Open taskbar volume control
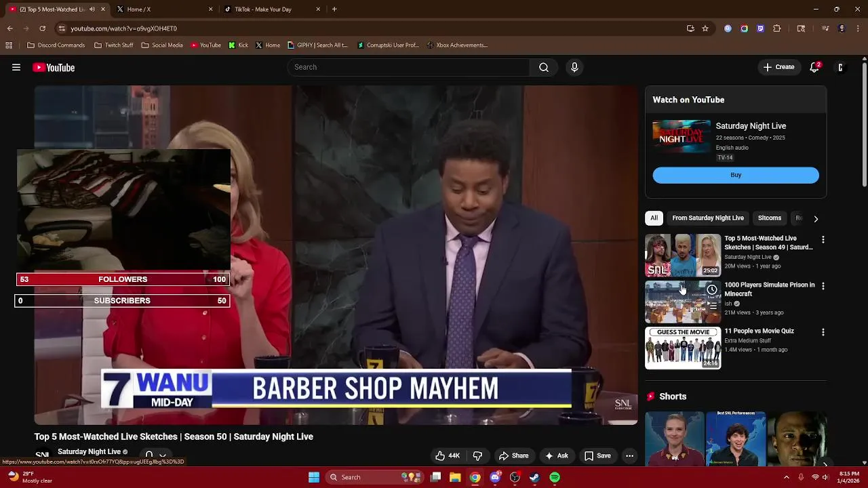Image resolution: width=868 pixels, height=488 pixels. click(825, 477)
